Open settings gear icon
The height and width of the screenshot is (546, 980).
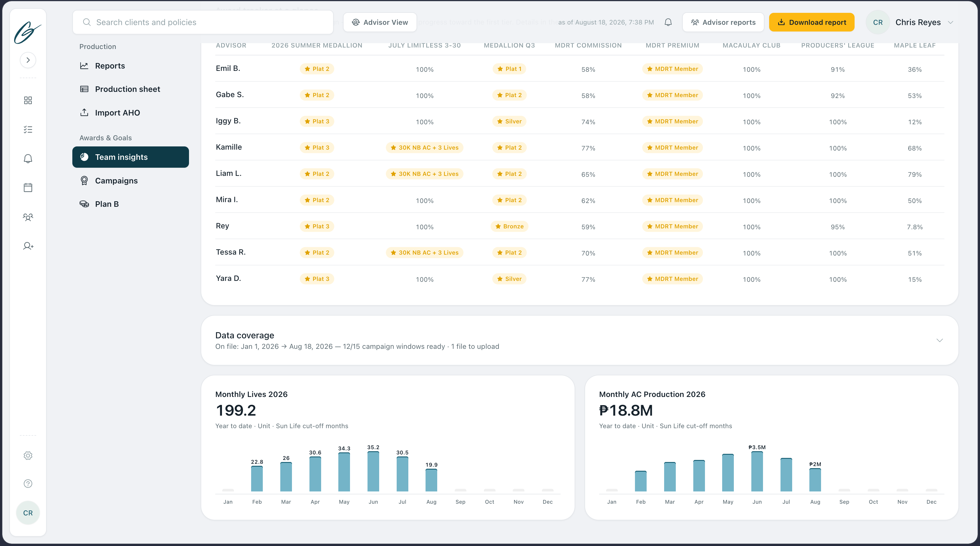pyautogui.click(x=28, y=456)
